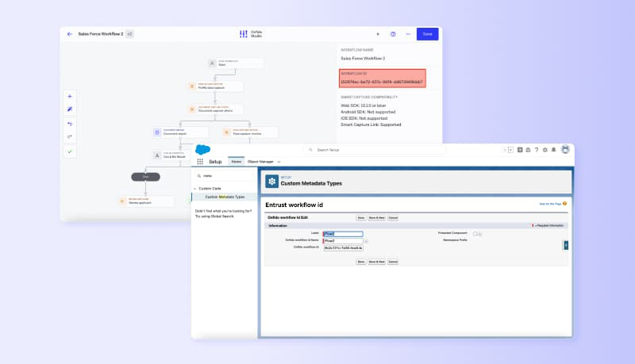Open Salesforce notifications bell

[x=553, y=150]
